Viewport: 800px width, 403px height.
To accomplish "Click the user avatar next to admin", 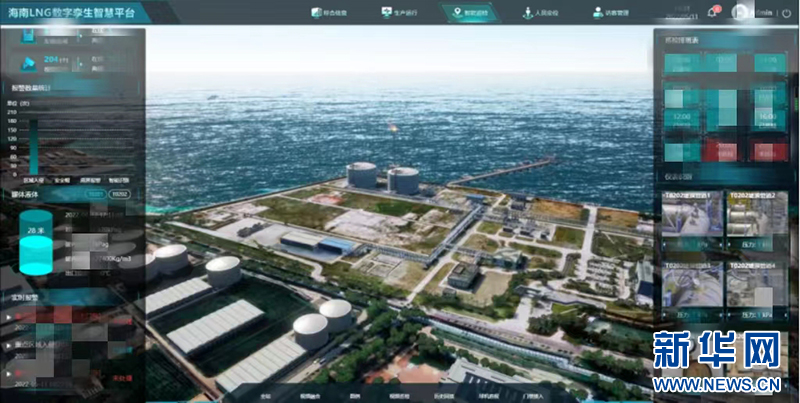I will pos(740,11).
